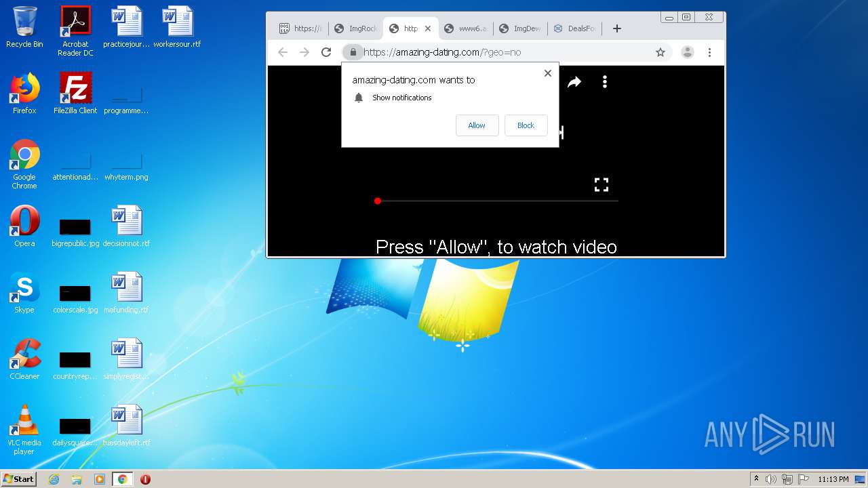Switch to the DealsFor tab
The width and height of the screenshot is (868, 488).
click(576, 28)
